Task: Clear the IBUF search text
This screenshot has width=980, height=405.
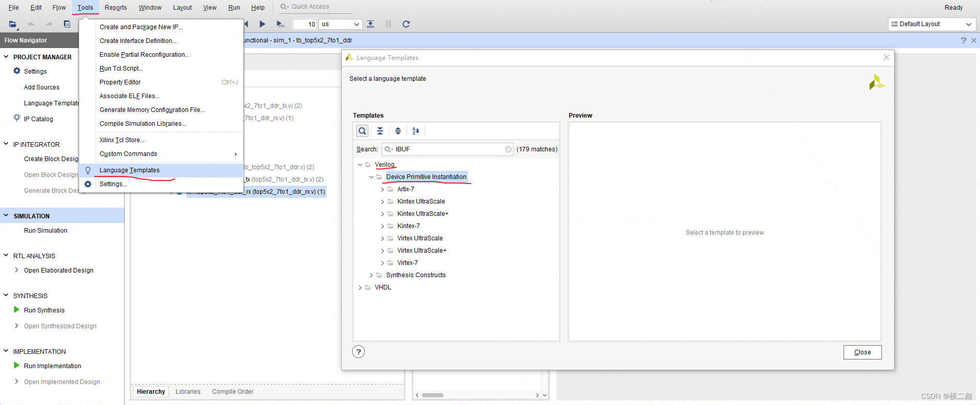Action: click(x=508, y=149)
